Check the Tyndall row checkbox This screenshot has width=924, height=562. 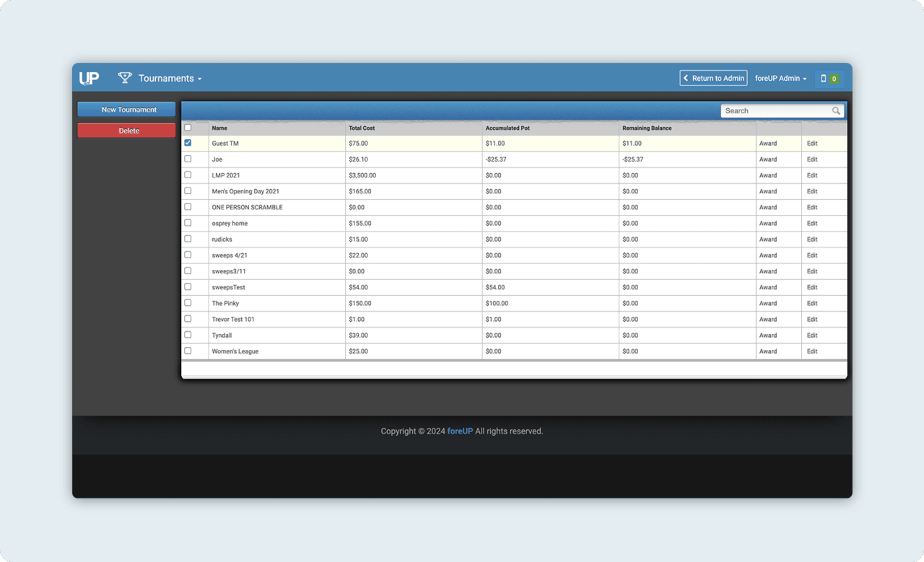pyautogui.click(x=188, y=335)
